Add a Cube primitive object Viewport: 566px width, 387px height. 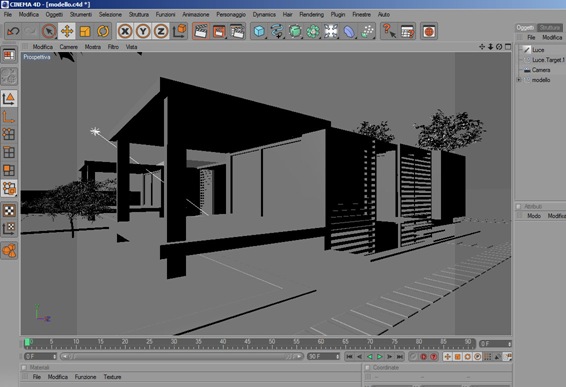[259, 31]
